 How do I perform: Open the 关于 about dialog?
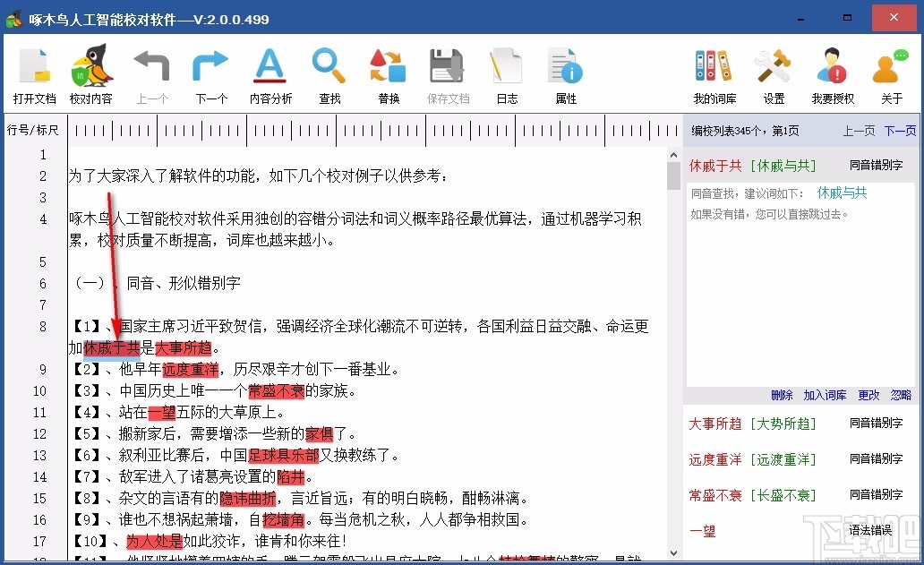[x=891, y=75]
